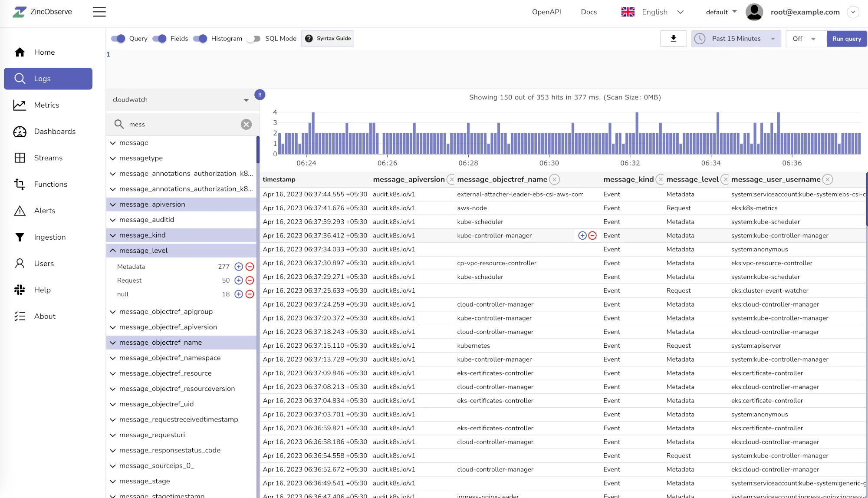Navigate to Ingestion using sidebar icon

click(20, 237)
